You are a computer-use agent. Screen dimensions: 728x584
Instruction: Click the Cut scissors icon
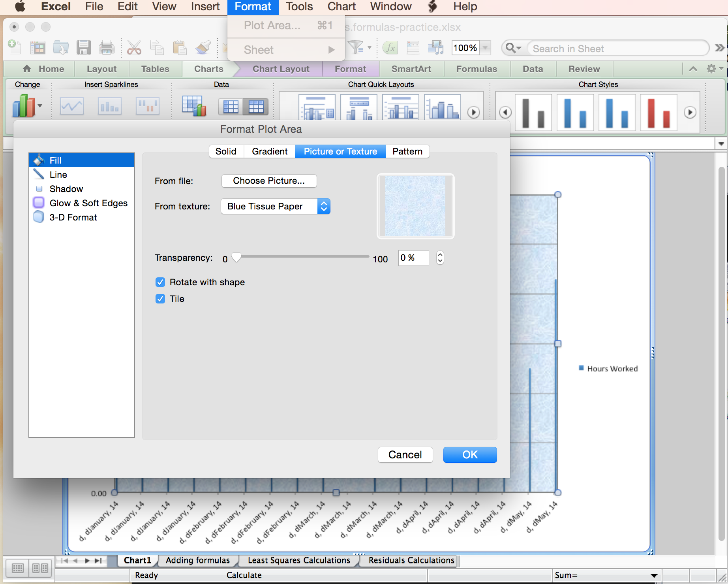134,48
